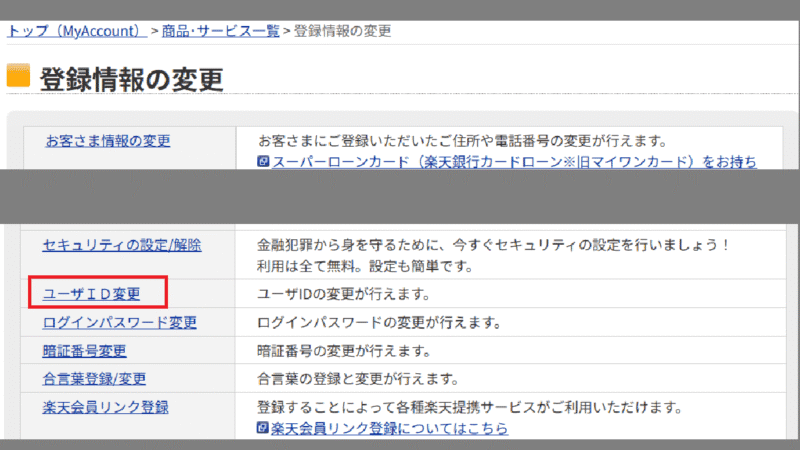Screen dimensions: 800x450
Task: Click the external-link icon before 楽天会員リンク登録についてはこちら
Action: click(262, 428)
